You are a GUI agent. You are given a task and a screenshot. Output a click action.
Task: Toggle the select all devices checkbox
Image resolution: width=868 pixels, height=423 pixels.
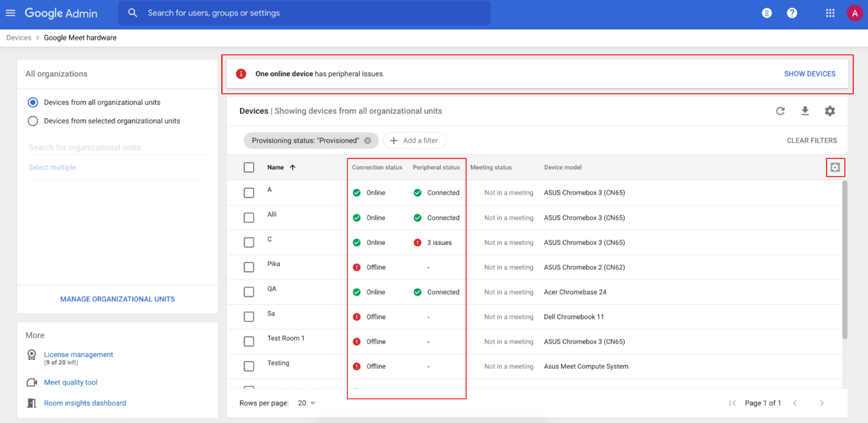click(x=249, y=168)
